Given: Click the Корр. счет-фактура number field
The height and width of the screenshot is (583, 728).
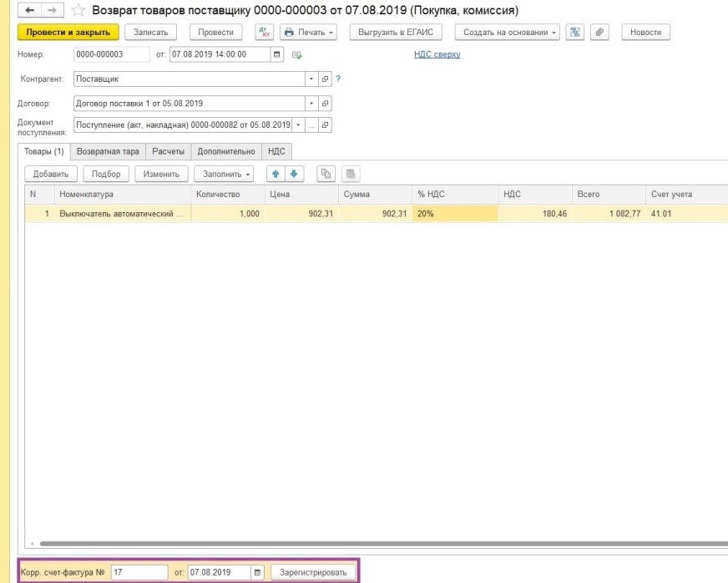Looking at the screenshot, I should pyautogui.click(x=139, y=573).
